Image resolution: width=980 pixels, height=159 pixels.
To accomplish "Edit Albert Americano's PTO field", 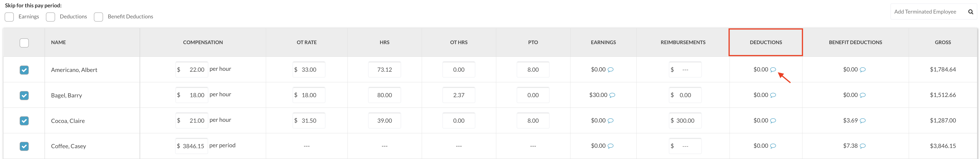I will [533, 70].
